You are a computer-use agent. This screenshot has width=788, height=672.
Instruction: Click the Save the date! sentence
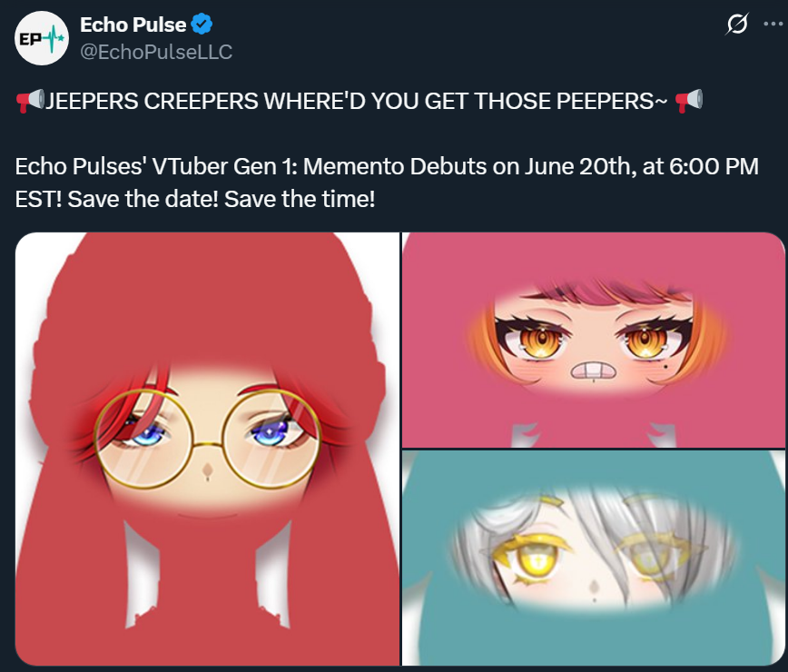tap(143, 199)
